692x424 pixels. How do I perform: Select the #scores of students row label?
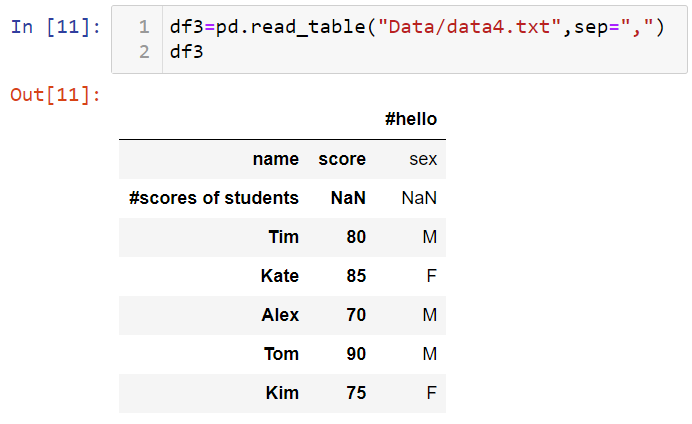[x=214, y=198]
